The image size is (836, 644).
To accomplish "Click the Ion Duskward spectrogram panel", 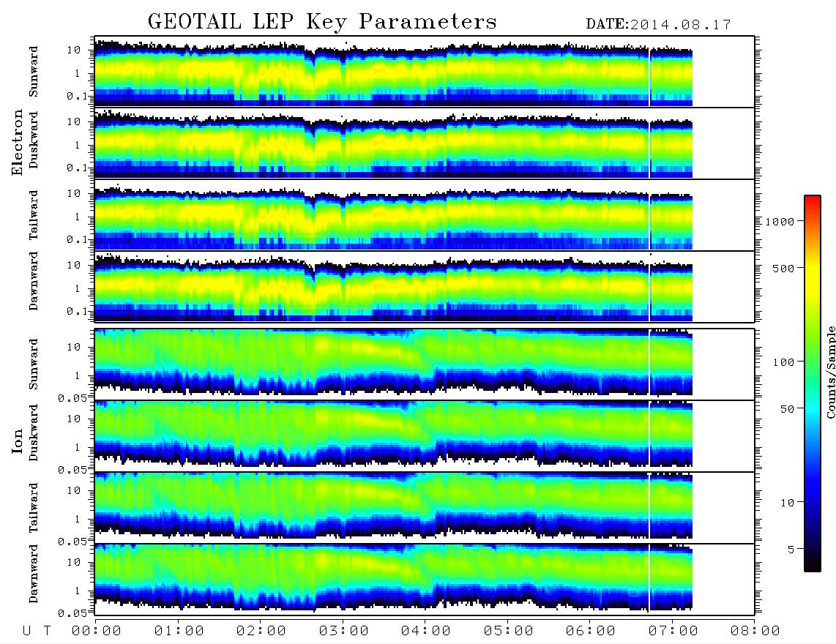I will (425, 435).
